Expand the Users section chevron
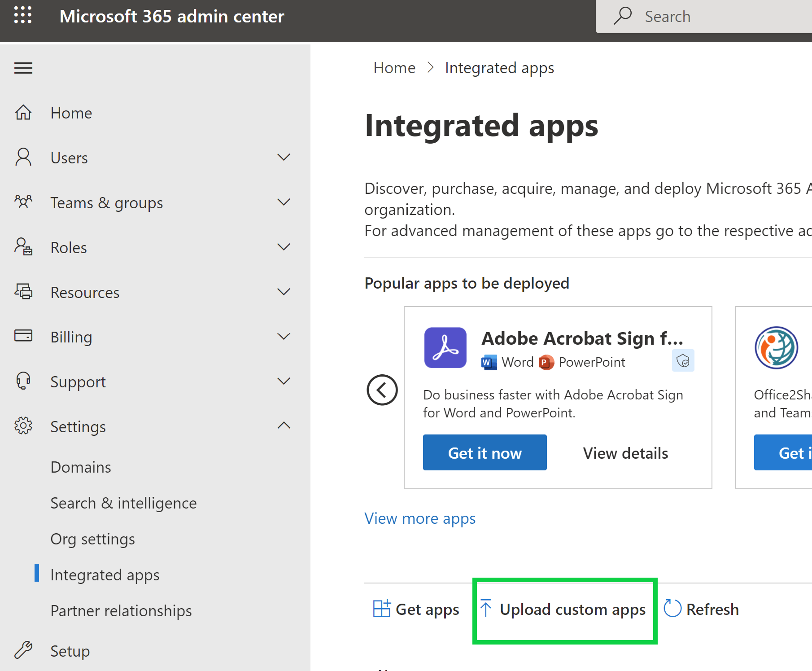Viewport: 812px width, 671px height. [x=284, y=158]
